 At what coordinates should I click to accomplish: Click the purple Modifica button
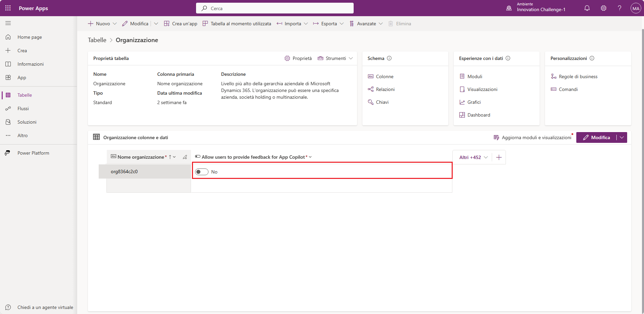[597, 137]
